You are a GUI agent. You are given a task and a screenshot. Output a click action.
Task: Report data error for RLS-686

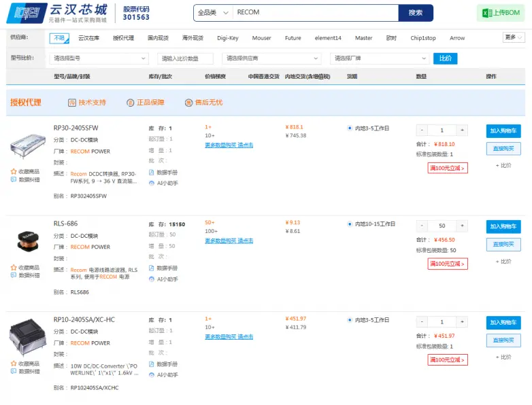click(14, 275)
